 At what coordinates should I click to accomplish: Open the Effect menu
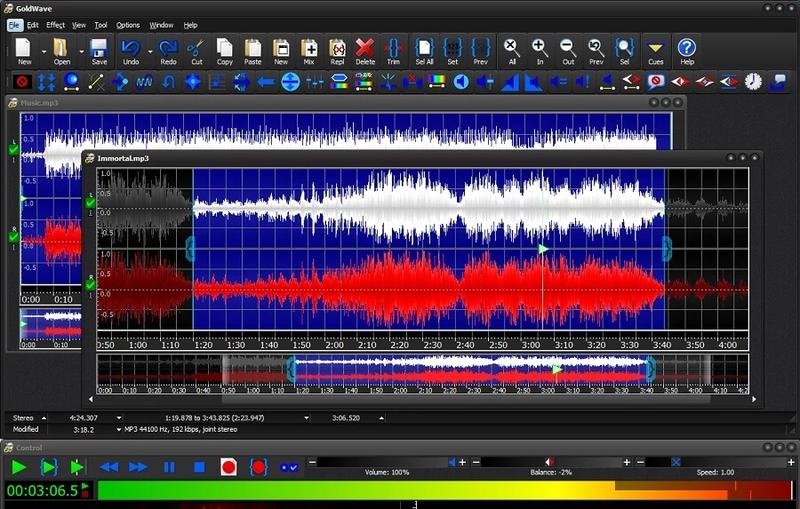(x=55, y=24)
